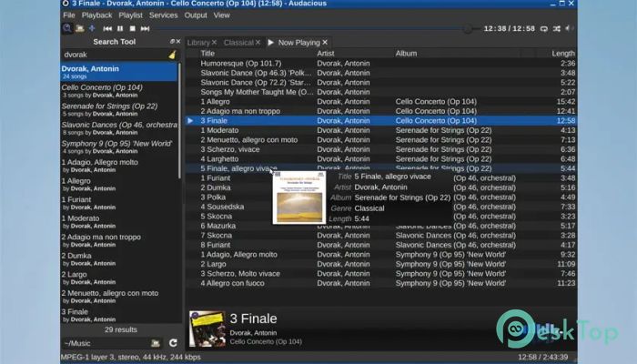The width and height of the screenshot is (637, 364).
Task: Toggle repeat mode
Action: tap(544, 28)
